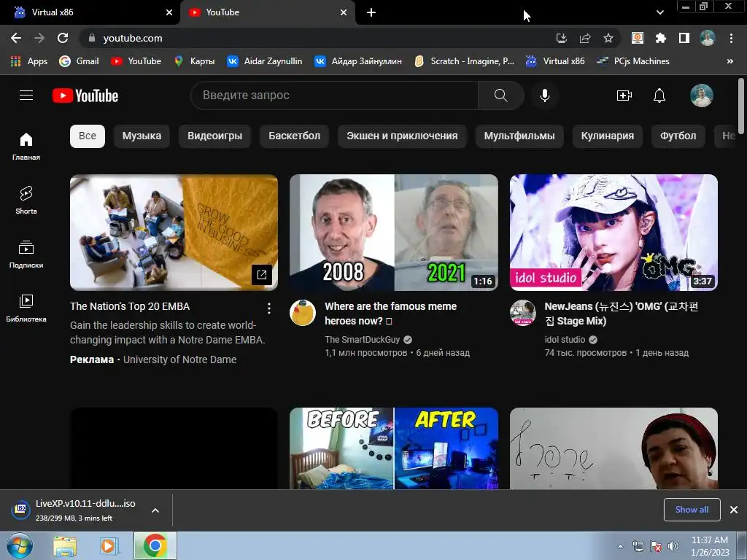Click Show all downloads button
Image resolution: width=747 pixels, height=560 pixels.
point(692,510)
